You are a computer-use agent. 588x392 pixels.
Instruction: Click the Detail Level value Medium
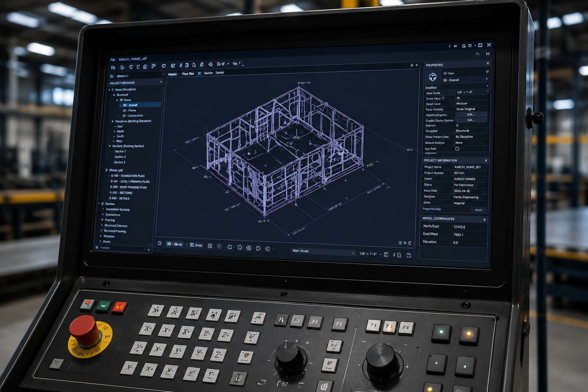coord(472,103)
